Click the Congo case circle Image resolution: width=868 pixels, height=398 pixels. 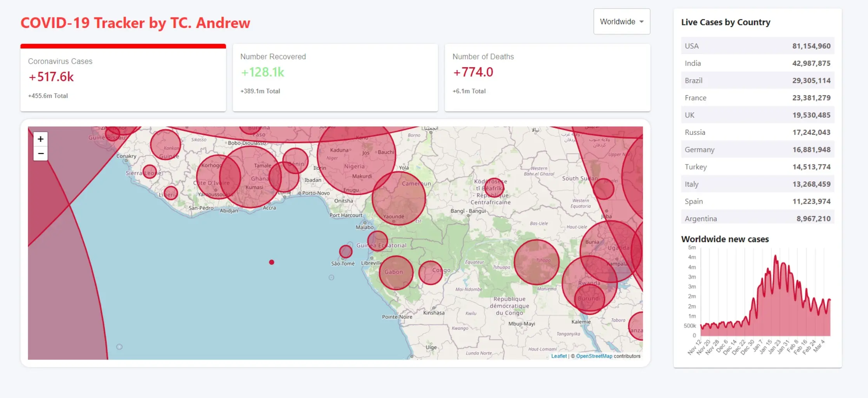coord(431,272)
